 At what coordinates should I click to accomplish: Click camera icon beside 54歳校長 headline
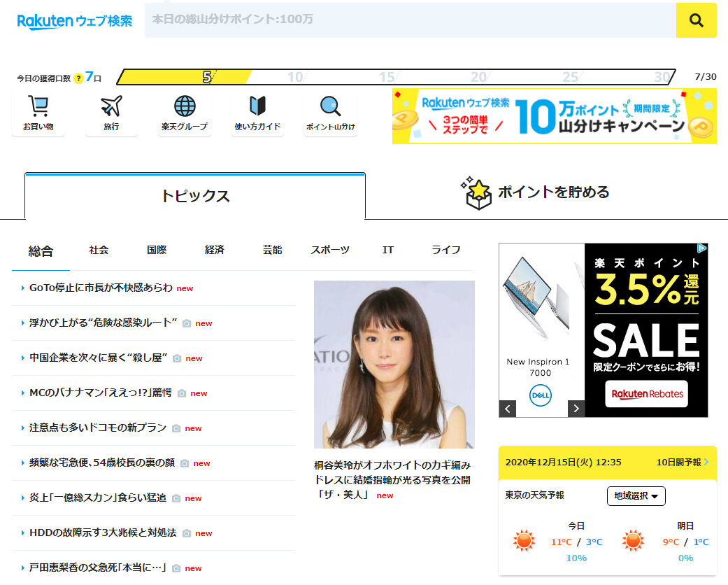185,463
